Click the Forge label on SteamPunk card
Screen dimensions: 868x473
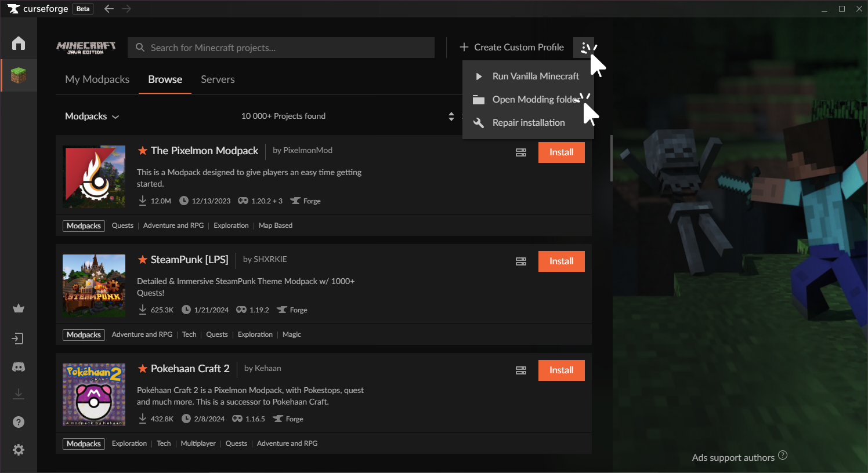(x=298, y=310)
